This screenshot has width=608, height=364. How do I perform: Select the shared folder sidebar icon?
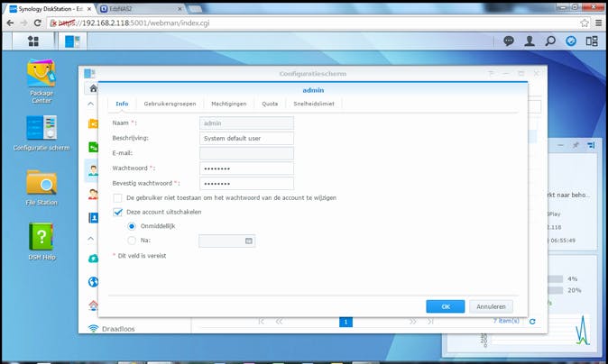93,123
